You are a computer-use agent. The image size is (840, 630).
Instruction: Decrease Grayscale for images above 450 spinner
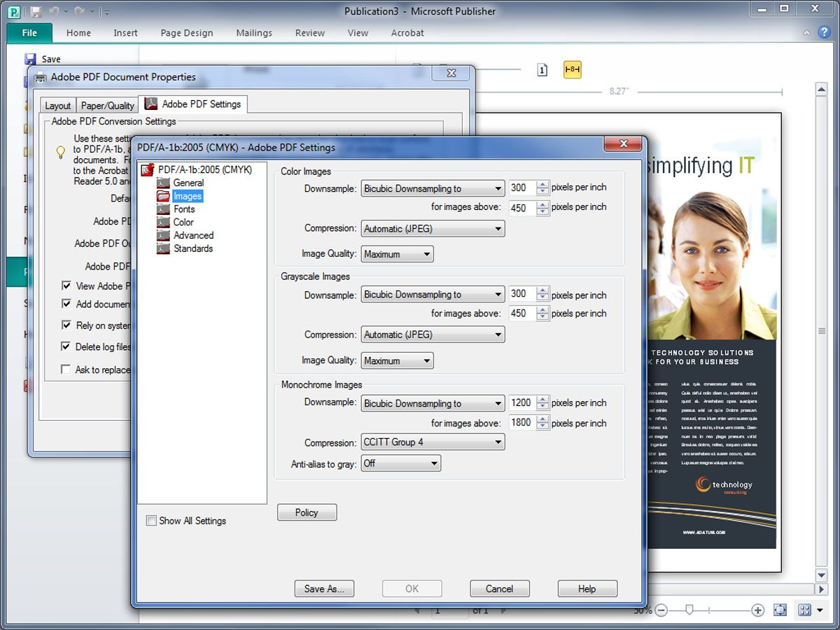point(542,317)
